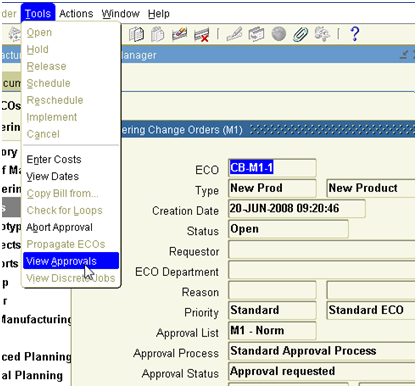Click the 'ECO Department' label text
This screenshot has height=388, width=417.
pos(177,272)
